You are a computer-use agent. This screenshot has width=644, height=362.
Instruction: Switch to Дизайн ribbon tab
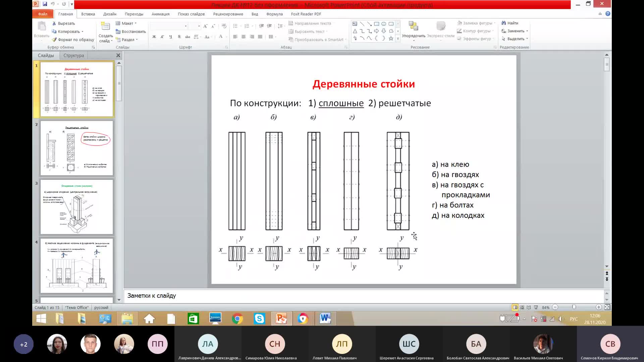point(110,14)
